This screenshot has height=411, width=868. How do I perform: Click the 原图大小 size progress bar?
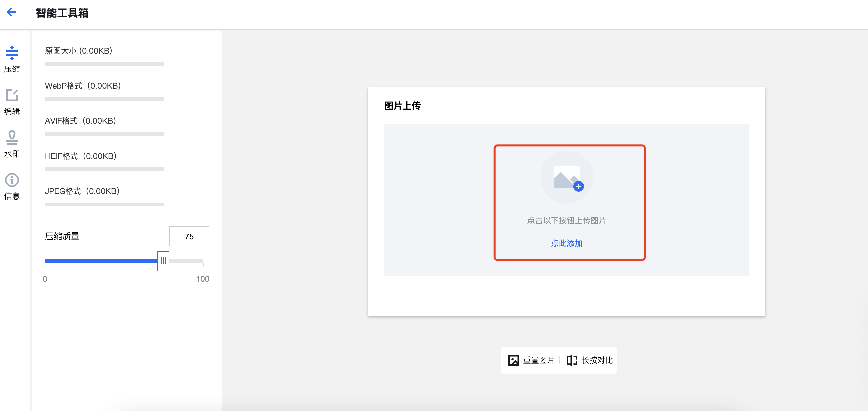[x=105, y=64]
